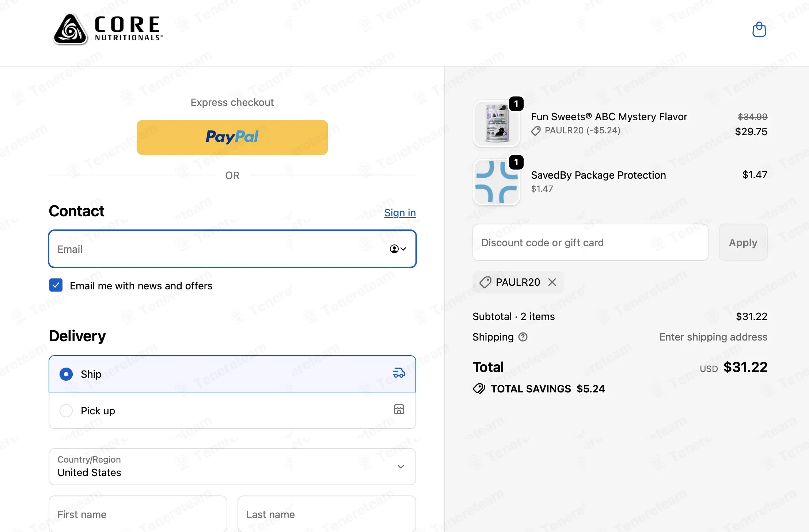Viewport: 809px width, 532px height.
Task: Pay with the PayPal express button
Action: pos(232,137)
